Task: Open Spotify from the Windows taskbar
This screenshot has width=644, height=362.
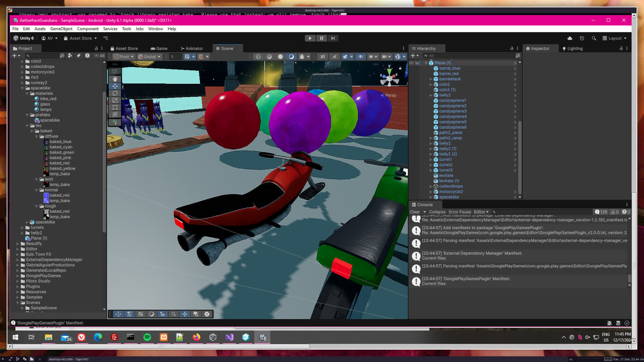Action: point(147,337)
